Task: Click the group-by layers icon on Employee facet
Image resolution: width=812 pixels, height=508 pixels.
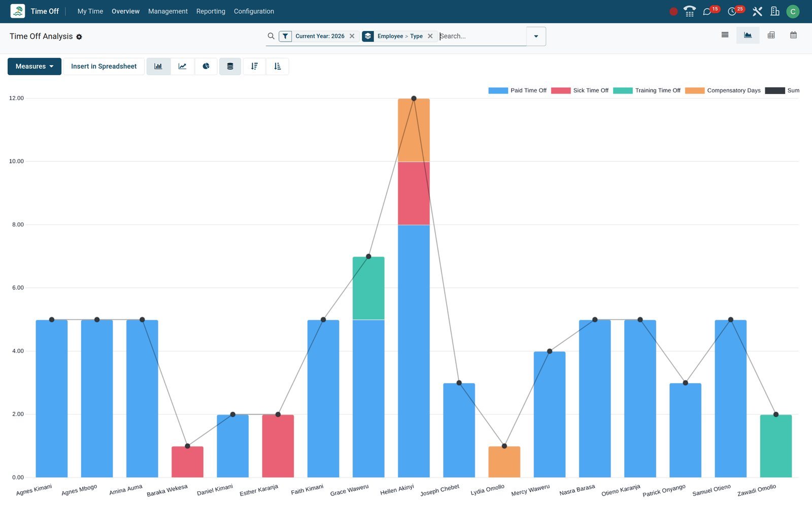Action: click(x=368, y=36)
